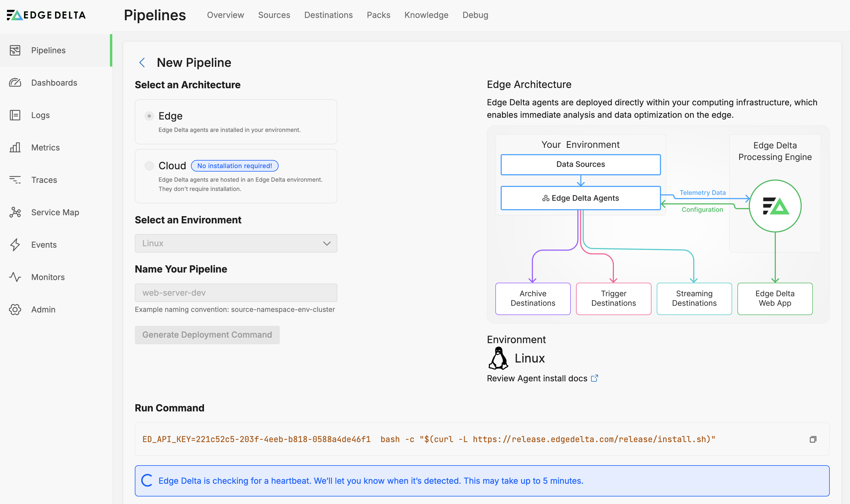Select the Cloud architecture radio button
Viewport: 850px width, 504px height.
coord(149,166)
